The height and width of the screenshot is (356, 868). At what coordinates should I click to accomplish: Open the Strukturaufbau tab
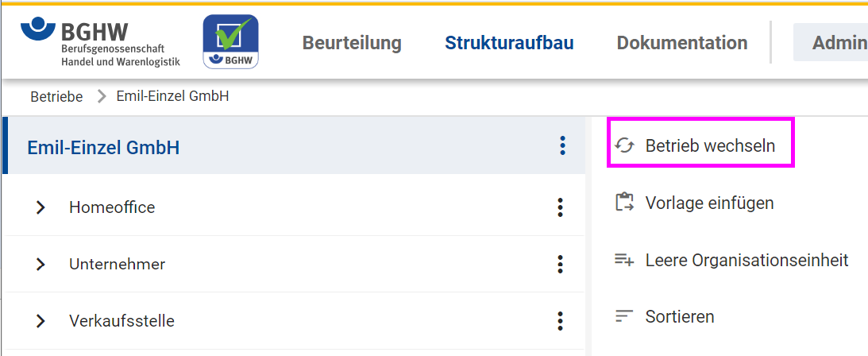(509, 43)
